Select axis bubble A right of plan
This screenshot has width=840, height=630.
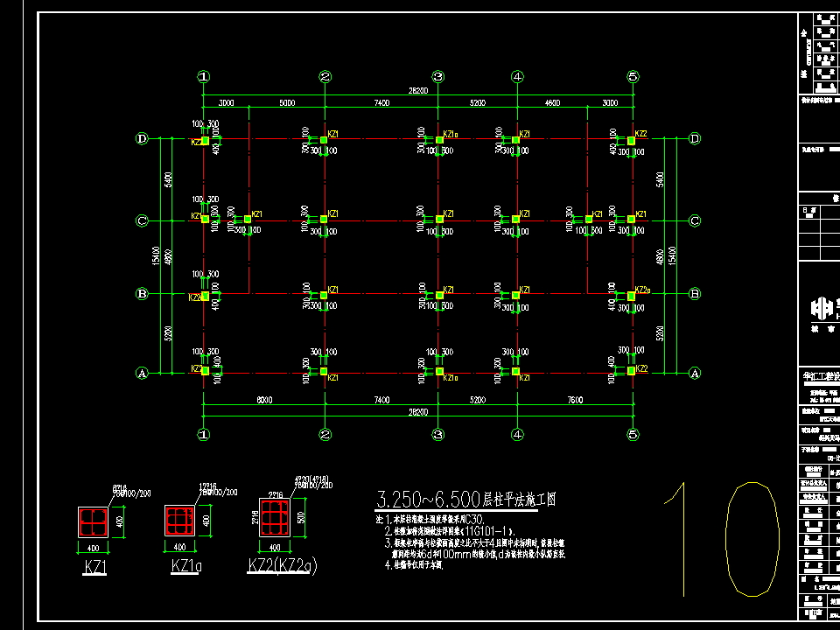[695, 373]
